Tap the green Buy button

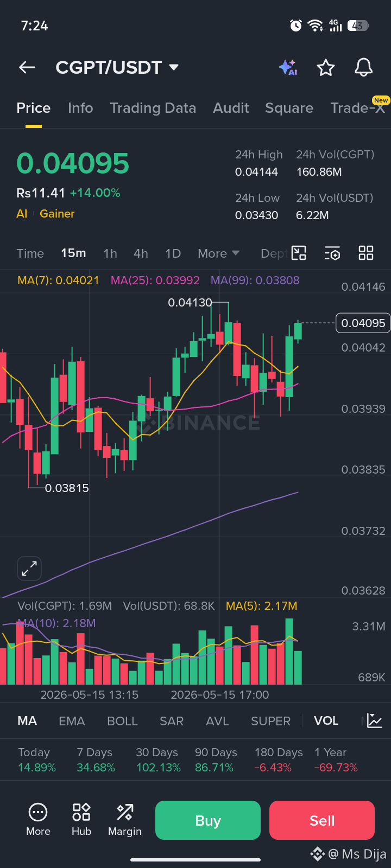pos(208,820)
